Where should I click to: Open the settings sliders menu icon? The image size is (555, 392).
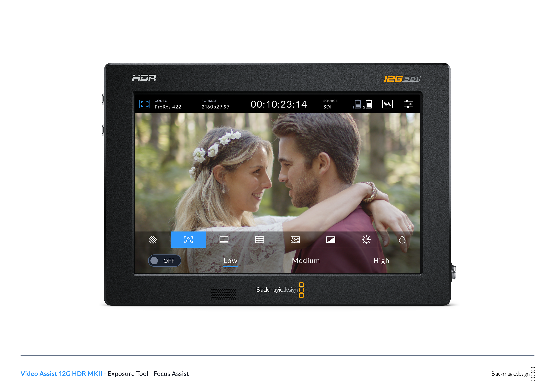point(408,104)
